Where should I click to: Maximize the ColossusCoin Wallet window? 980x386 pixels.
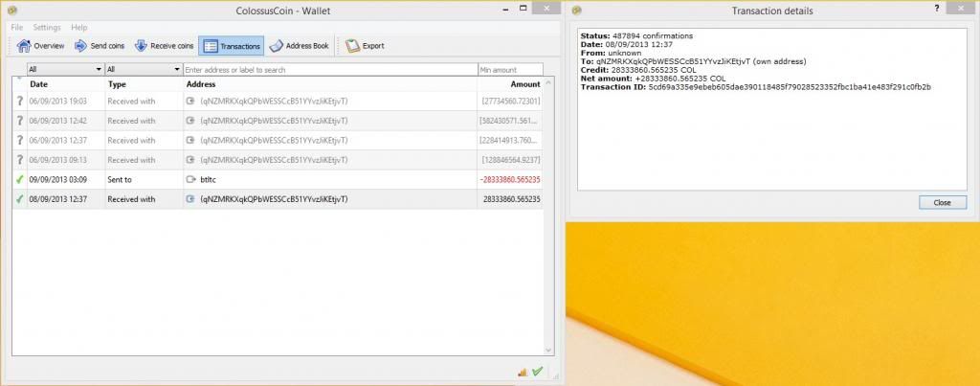pyautogui.click(x=523, y=8)
